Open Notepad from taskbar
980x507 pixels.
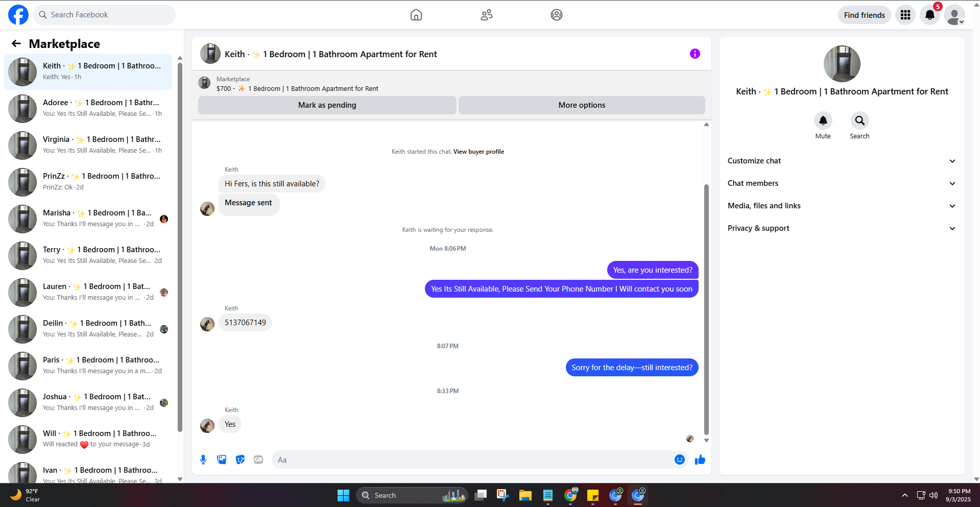(x=548, y=495)
